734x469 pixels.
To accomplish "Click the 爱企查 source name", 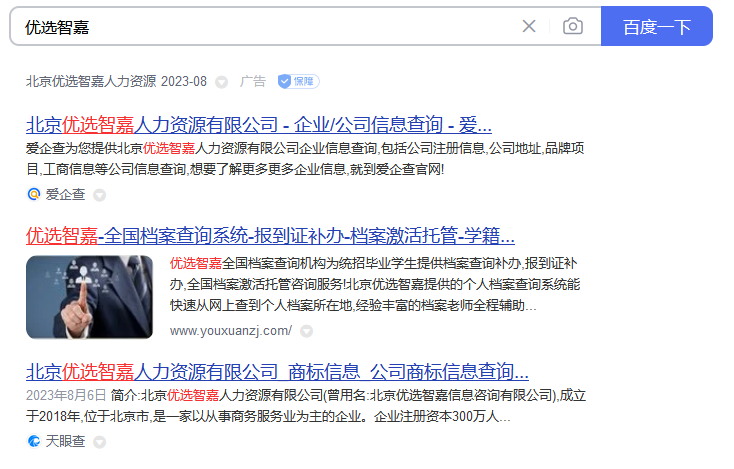I will point(65,194).
